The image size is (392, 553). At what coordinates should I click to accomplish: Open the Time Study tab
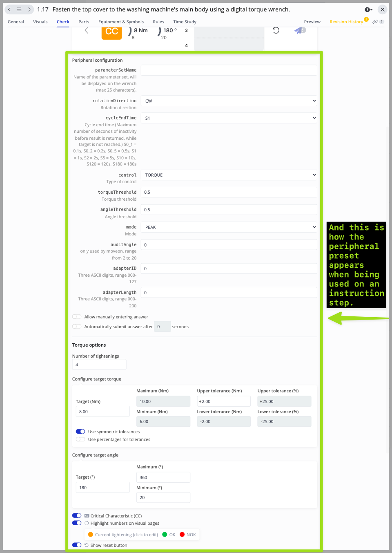coord(185,22)
